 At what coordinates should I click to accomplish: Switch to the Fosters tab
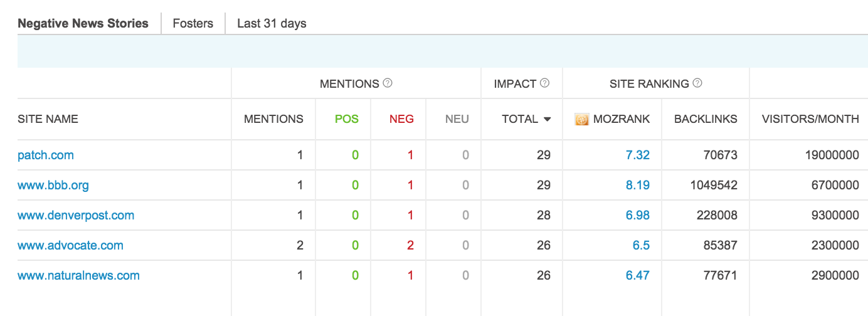click(193, 24)
